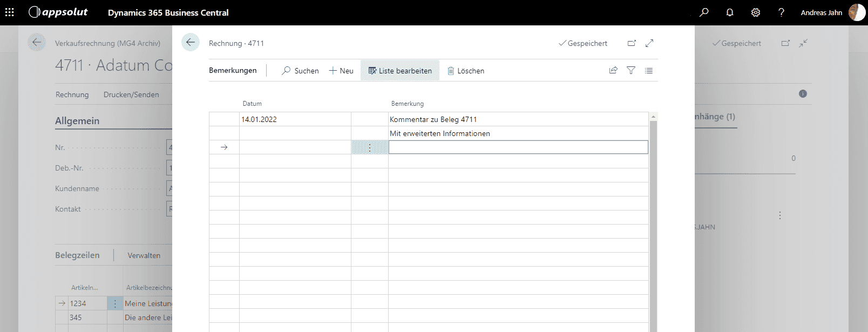
Task: Open the app launcher waffle menu
Action: 10,12
